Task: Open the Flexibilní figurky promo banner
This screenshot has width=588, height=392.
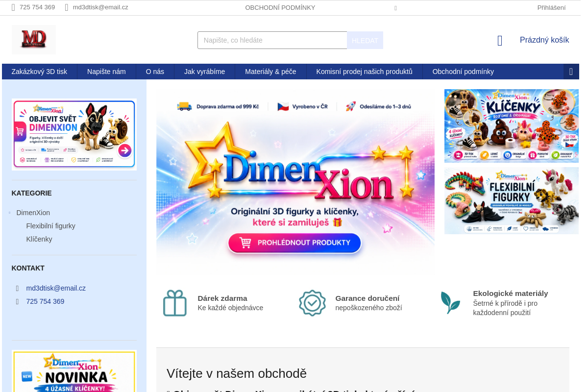Action: click(x=512, y=200)
